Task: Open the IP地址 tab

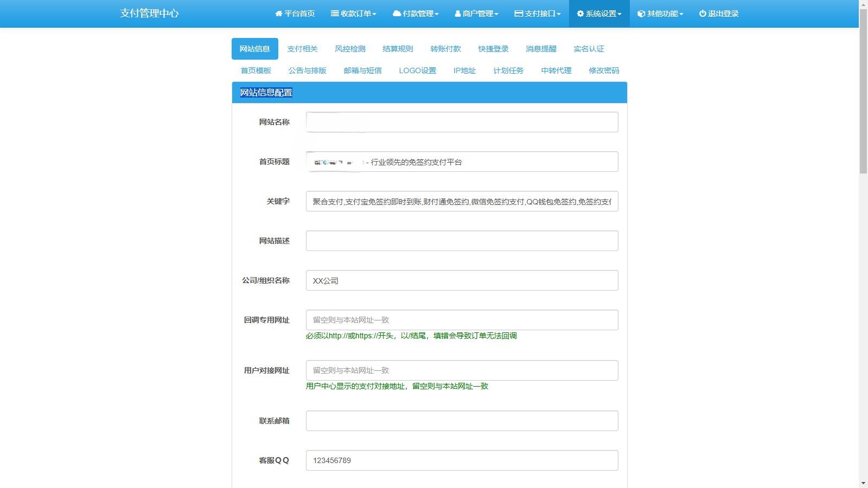Action: (x=464, y=70)
